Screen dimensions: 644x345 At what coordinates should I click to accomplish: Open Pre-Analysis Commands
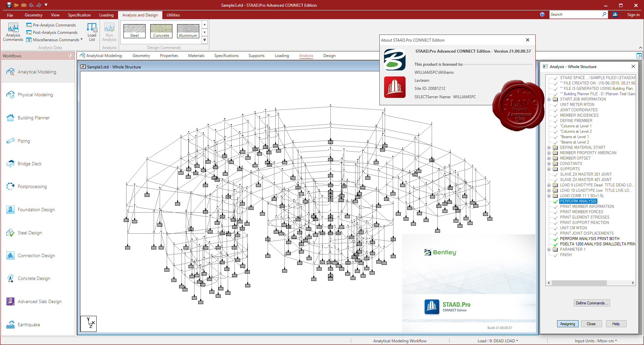(51, 25)
